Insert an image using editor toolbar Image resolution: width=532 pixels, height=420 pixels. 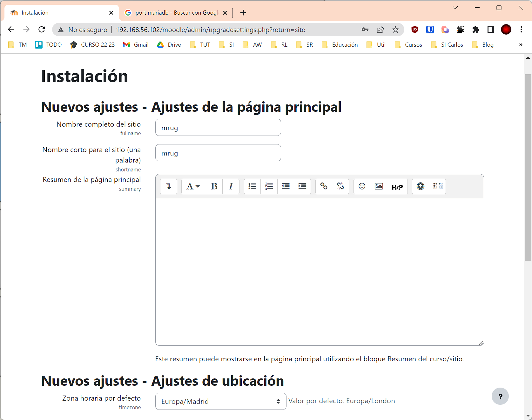click(x=379, y=186)
